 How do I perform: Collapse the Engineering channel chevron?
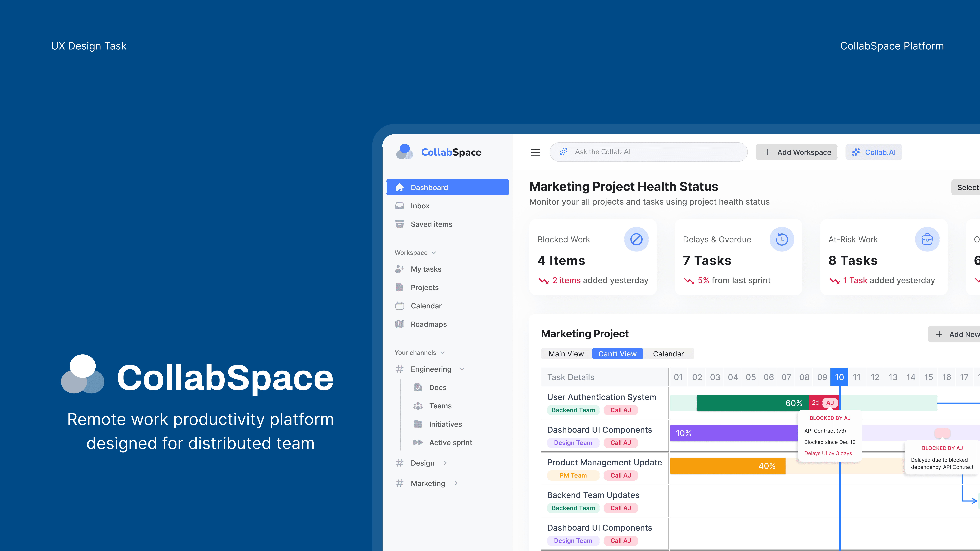pos(462,369)
